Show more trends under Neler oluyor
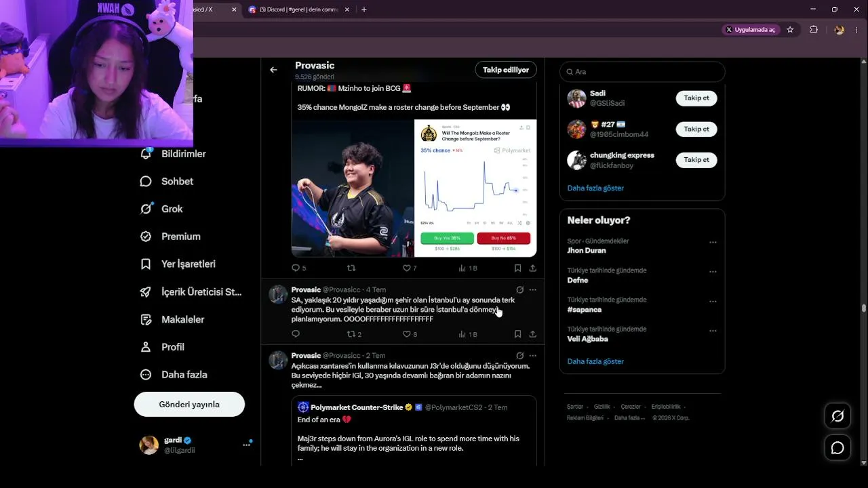This screenshot has width=868, height=488. [595, 361]
